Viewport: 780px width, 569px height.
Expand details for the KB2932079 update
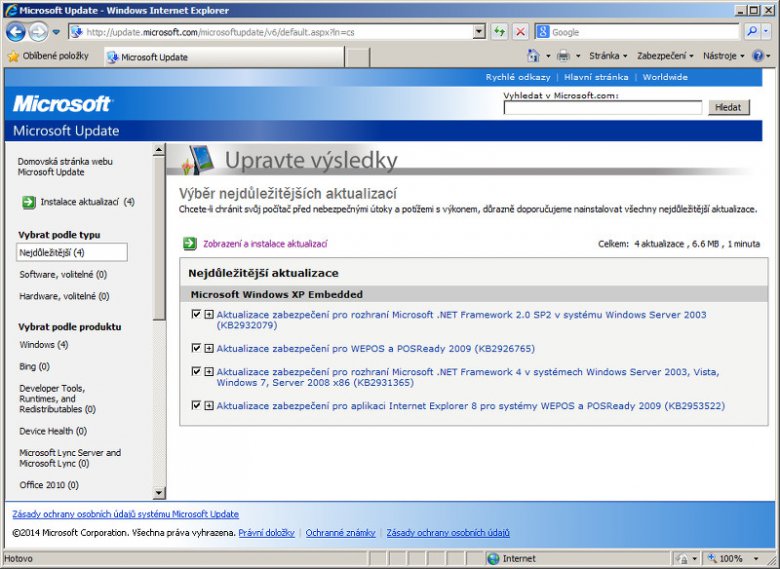[209, 315]
